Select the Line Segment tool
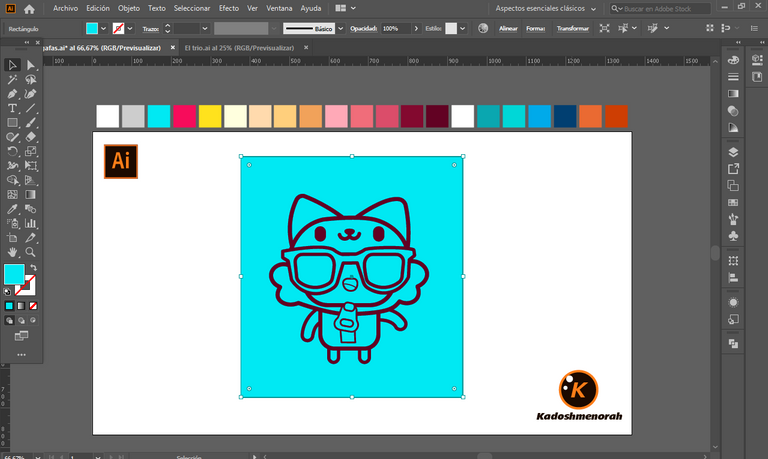768x459 pixels. 30,108
